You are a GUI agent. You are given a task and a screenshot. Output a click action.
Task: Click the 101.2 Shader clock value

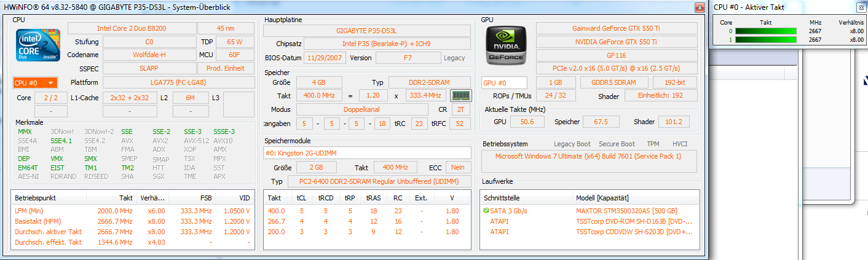pos(673,122)
